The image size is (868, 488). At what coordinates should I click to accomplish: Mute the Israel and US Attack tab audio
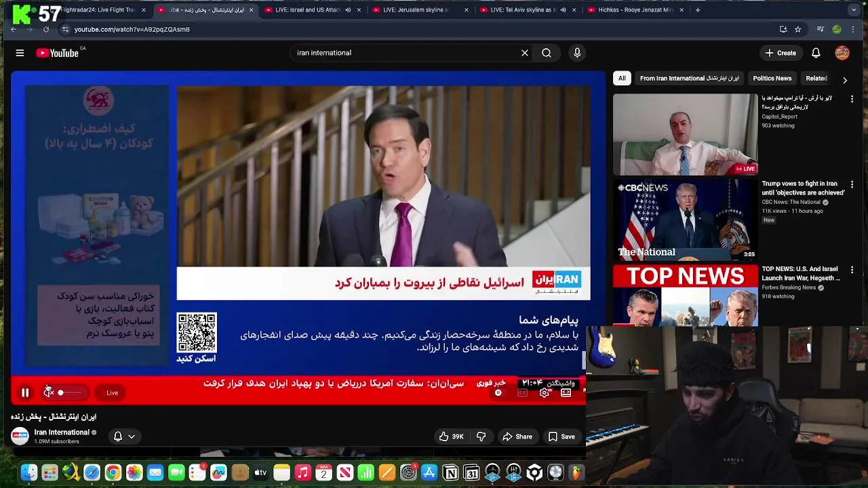point(348,10)
